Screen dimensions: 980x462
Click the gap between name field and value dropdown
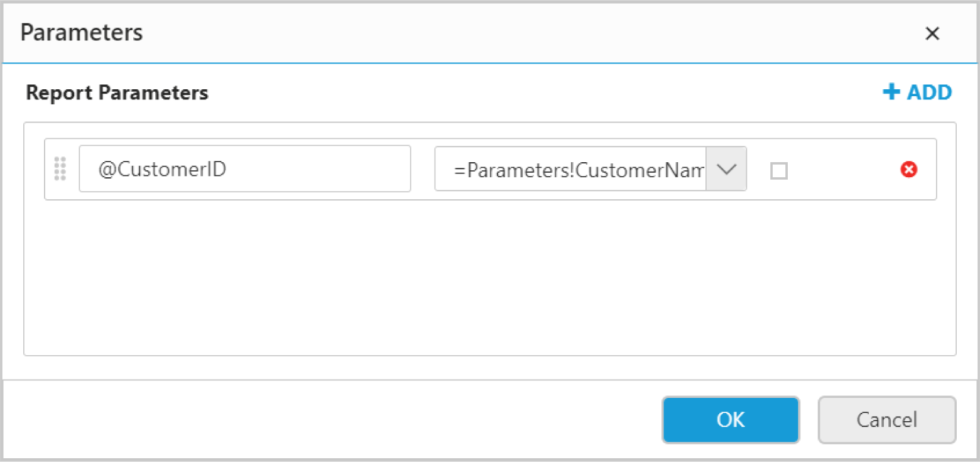tap(423, 169)
